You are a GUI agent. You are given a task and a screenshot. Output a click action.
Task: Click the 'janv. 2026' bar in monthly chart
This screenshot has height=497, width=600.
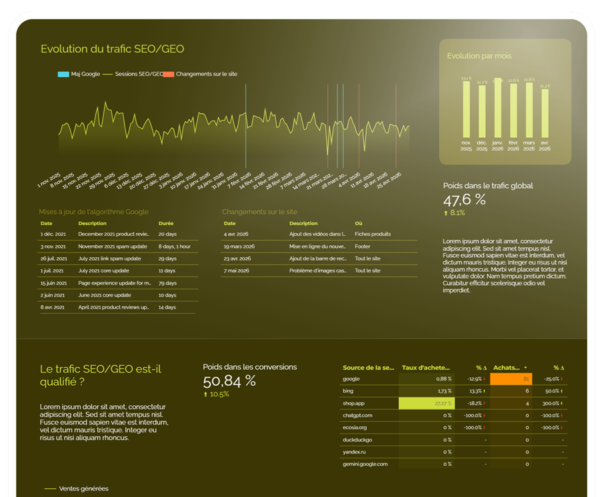497,108
